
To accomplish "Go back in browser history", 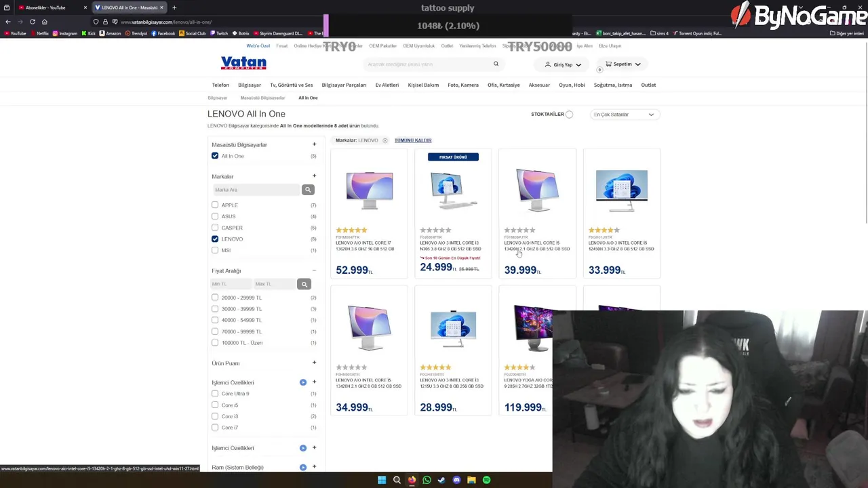I will point(7,22).
